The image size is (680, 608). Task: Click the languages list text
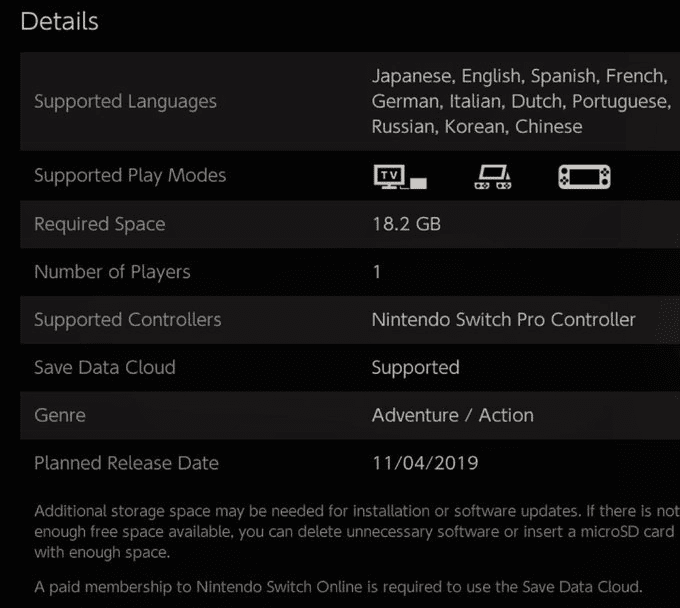pyautogui.click(x=518, y=101)
